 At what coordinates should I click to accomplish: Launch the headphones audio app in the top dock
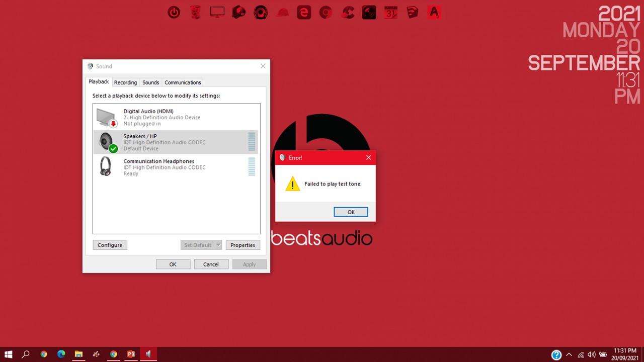pos(261,12)
